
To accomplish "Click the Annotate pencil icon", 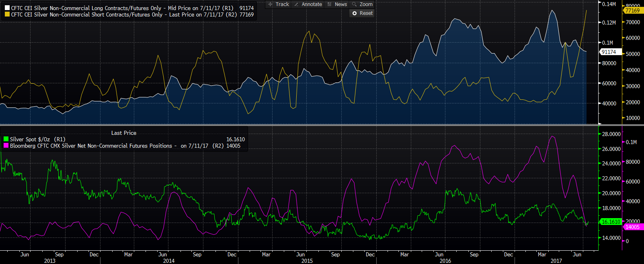I will point(297,4).
